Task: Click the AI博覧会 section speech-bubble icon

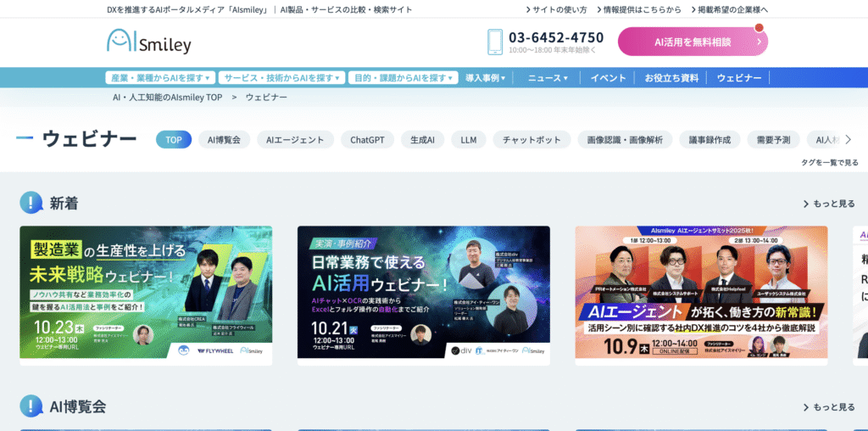Action: pyautogui.click(x=31, y=406)
